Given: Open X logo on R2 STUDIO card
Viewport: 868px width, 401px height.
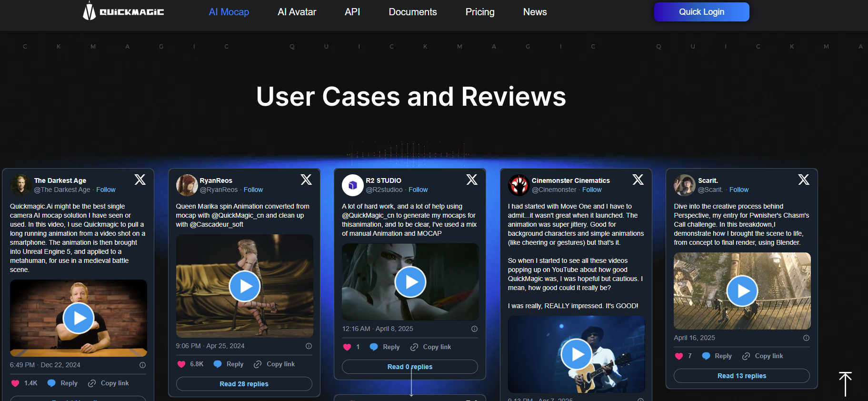Looking at the screenshot, I should (x=472, y=180).
